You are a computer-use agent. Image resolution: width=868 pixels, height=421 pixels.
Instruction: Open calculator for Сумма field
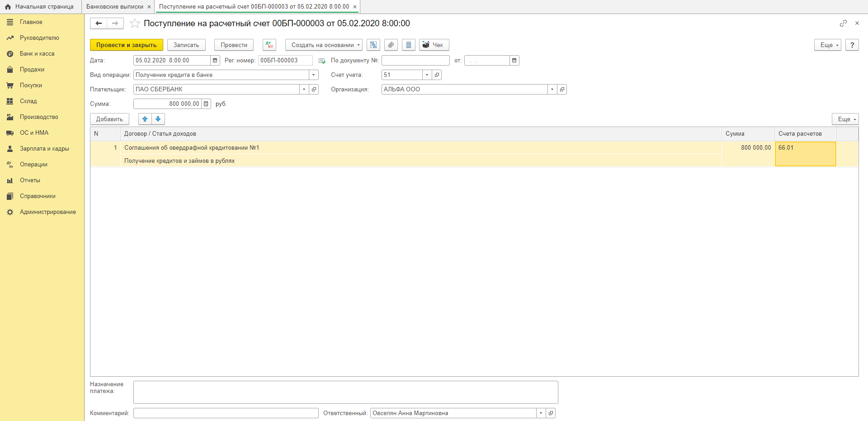coord(206,104)
